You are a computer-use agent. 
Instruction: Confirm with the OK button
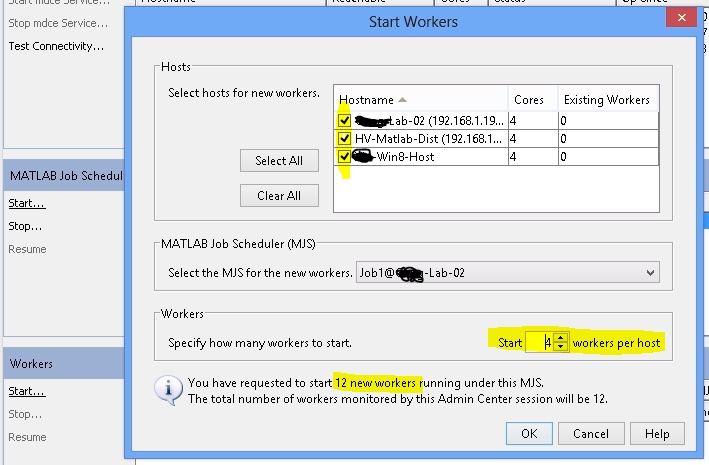coord(529,434)
